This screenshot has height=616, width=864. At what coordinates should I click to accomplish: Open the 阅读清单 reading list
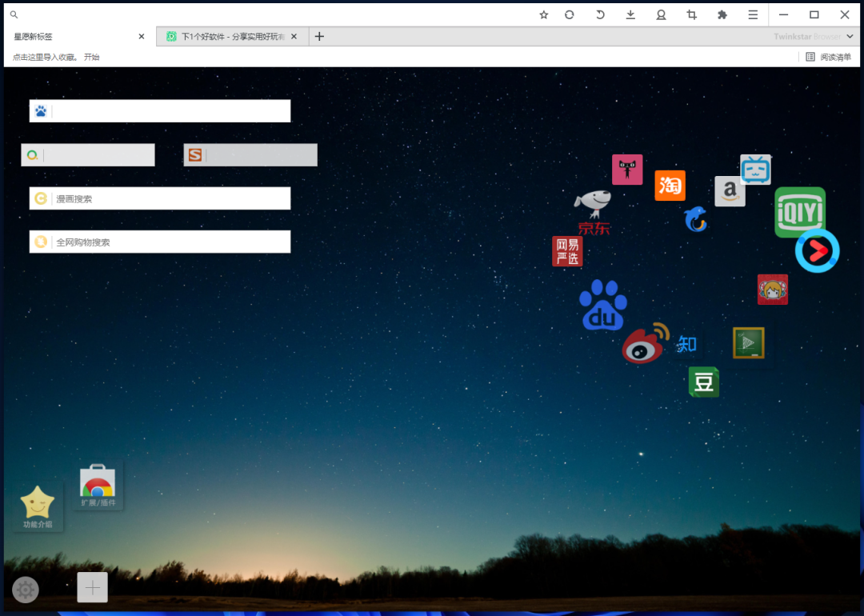pos(829,58)
